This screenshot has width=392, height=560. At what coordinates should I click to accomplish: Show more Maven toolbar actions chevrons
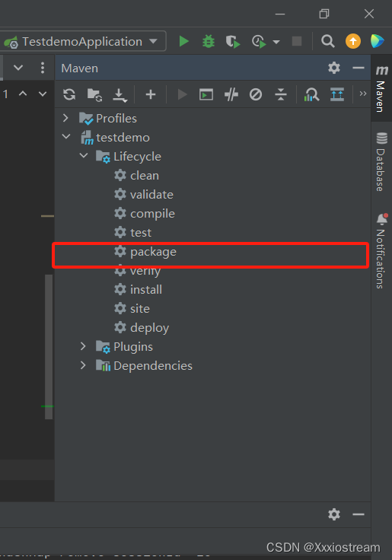(363, 94)
